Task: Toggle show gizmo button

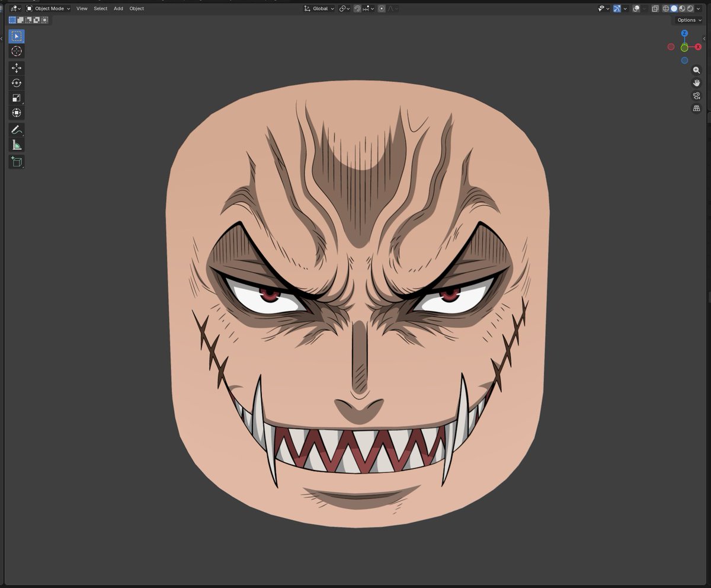Action: click(617, 8)
